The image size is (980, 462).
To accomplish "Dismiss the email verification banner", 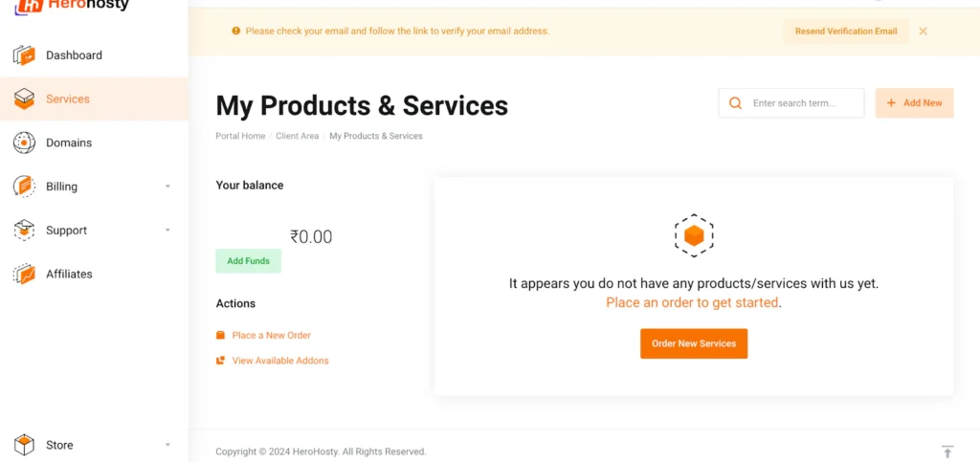I will coord(923,32).
